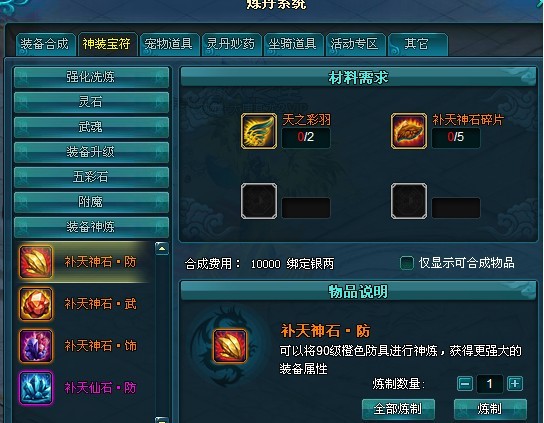
Task: Expand the 强化洗炼 category
Action: tap(92, 77)
